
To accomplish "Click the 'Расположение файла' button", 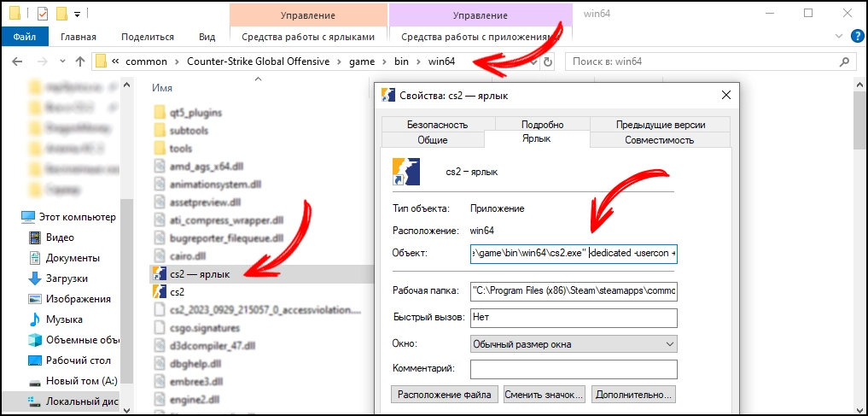I will pos(445,395).
